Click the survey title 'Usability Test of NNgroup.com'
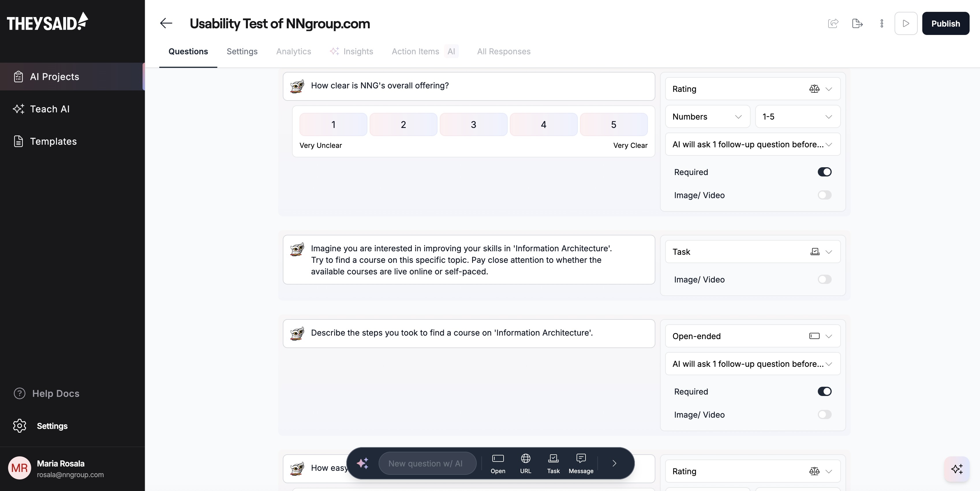This screenshot has height=491, width=980. [280, 24]
